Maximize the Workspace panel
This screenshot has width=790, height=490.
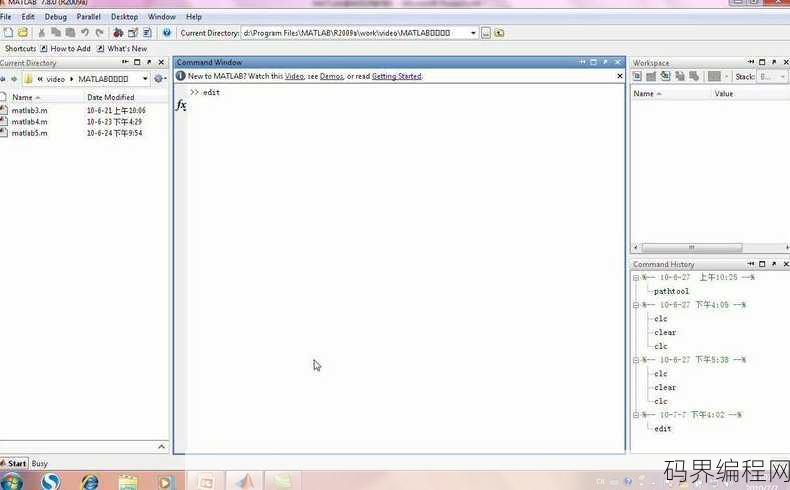(762, 62)
